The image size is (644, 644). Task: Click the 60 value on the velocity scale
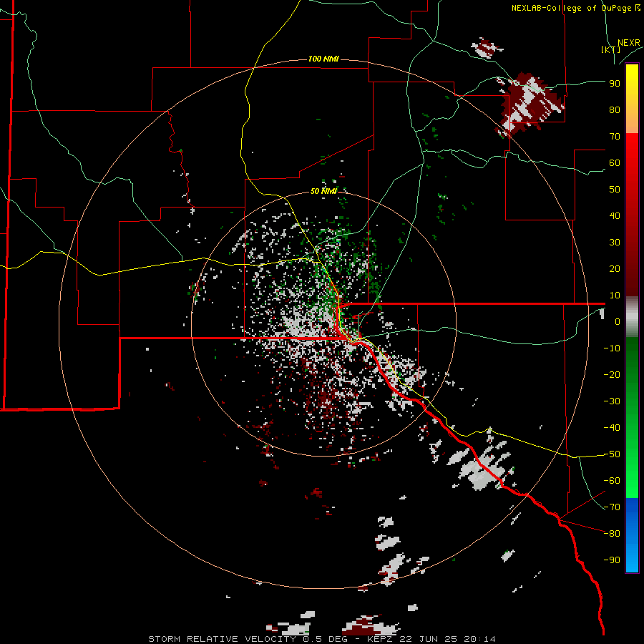615,163
